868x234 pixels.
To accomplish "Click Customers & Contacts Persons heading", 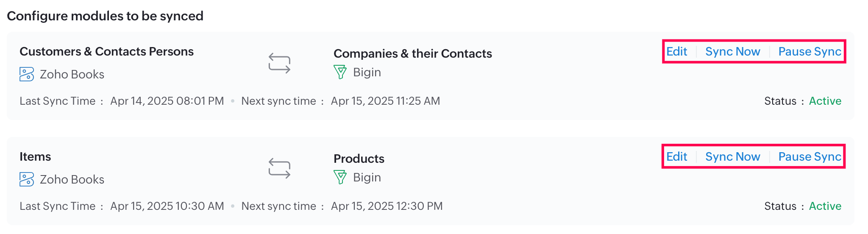I will [106, 52].
